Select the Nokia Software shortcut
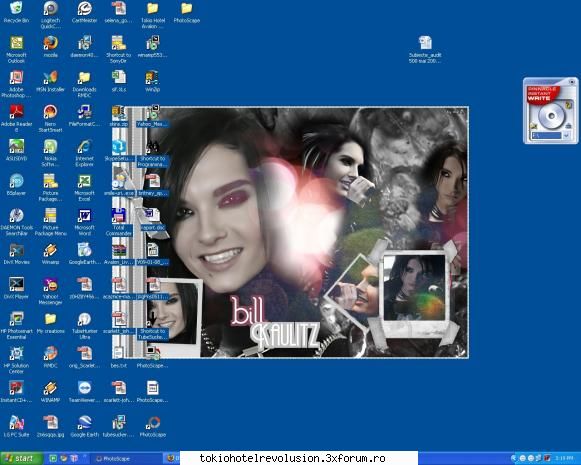 50,153
